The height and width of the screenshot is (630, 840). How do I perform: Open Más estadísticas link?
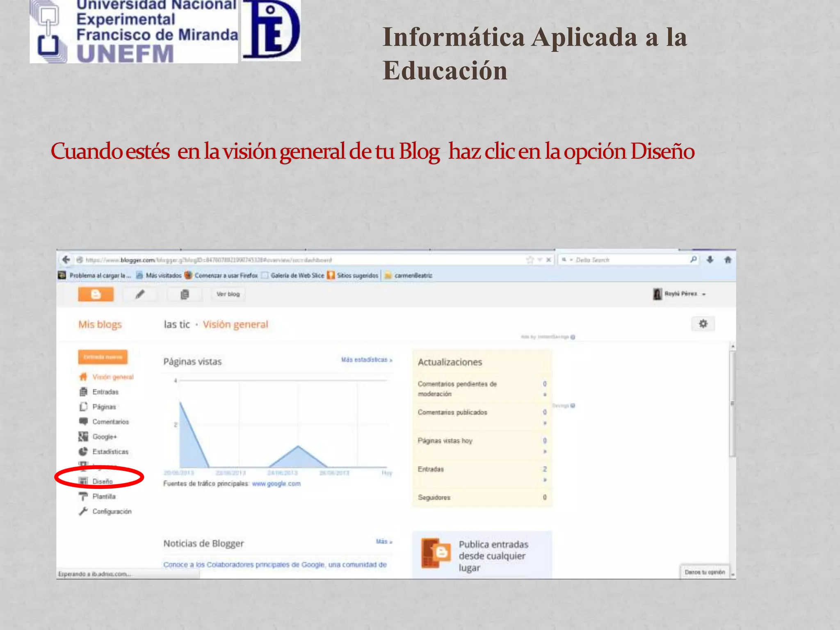(x=367, y=360)
